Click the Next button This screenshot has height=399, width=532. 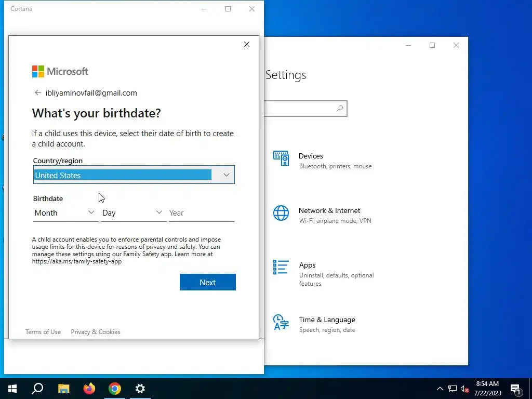(x=208, y=282)
